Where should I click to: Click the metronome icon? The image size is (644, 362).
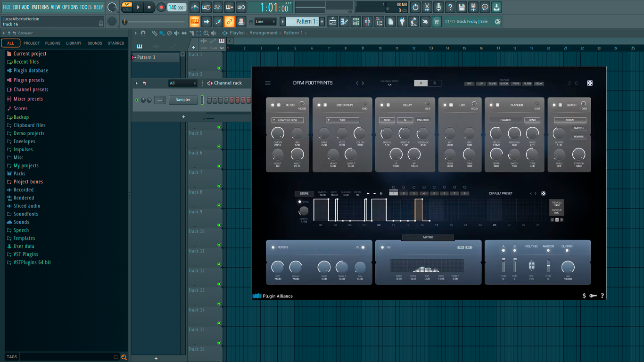point(195,7)
